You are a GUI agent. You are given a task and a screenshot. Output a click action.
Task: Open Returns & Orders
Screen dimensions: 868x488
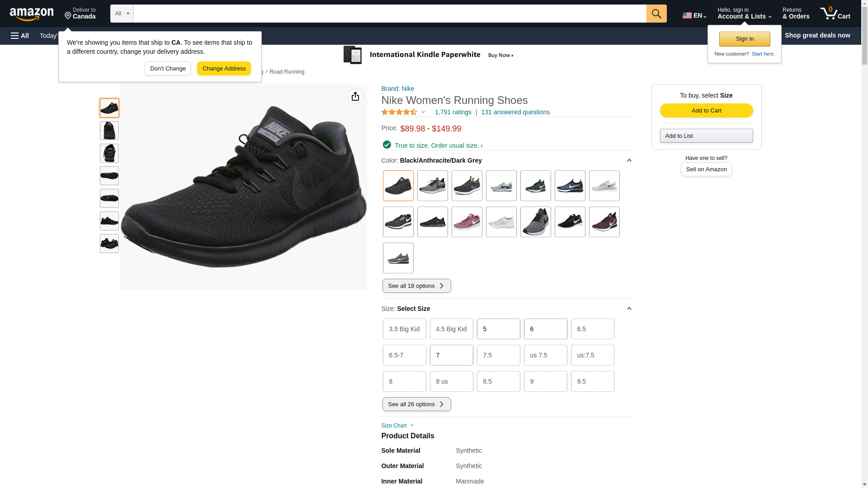795,14
